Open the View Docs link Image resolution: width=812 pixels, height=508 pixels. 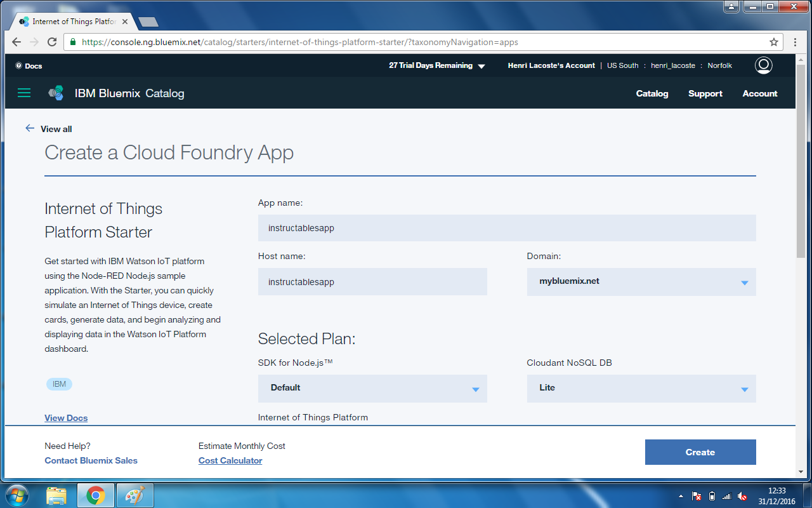tap(66, 418)
